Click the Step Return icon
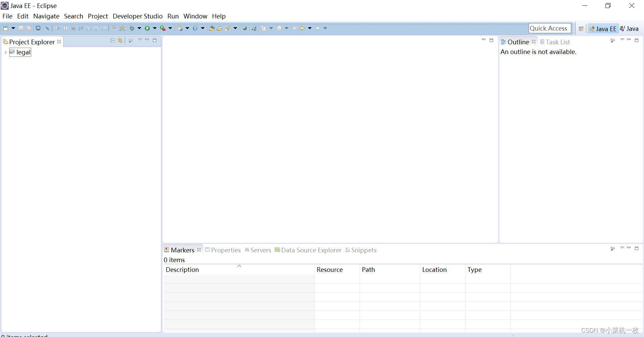The width and height of the screenshot is (644, 337). 104,29
